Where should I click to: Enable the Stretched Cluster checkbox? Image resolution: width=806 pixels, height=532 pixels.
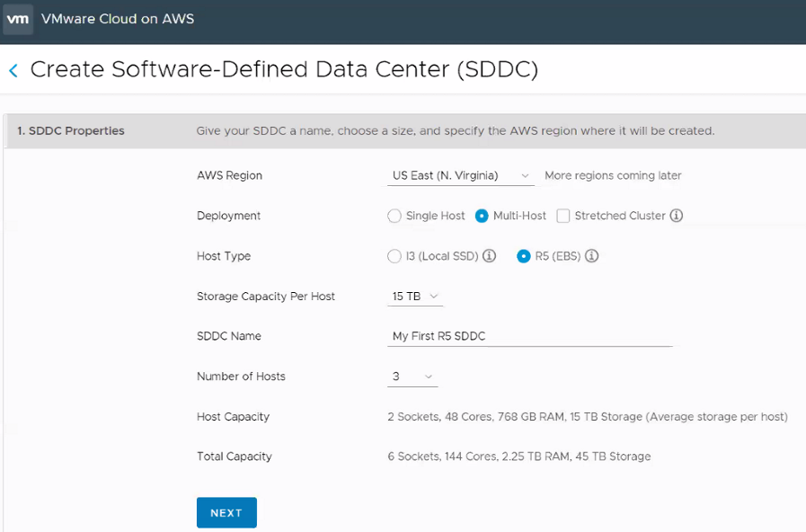tap(563, 216)
